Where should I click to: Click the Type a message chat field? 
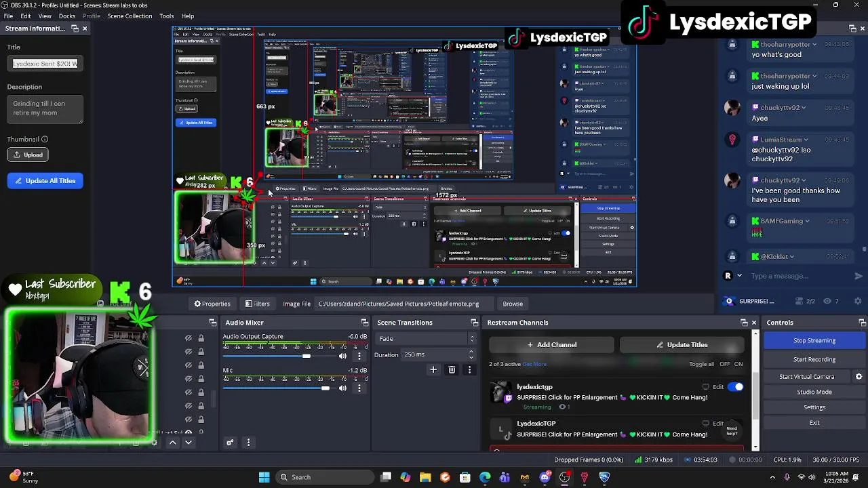coord(799,276)
